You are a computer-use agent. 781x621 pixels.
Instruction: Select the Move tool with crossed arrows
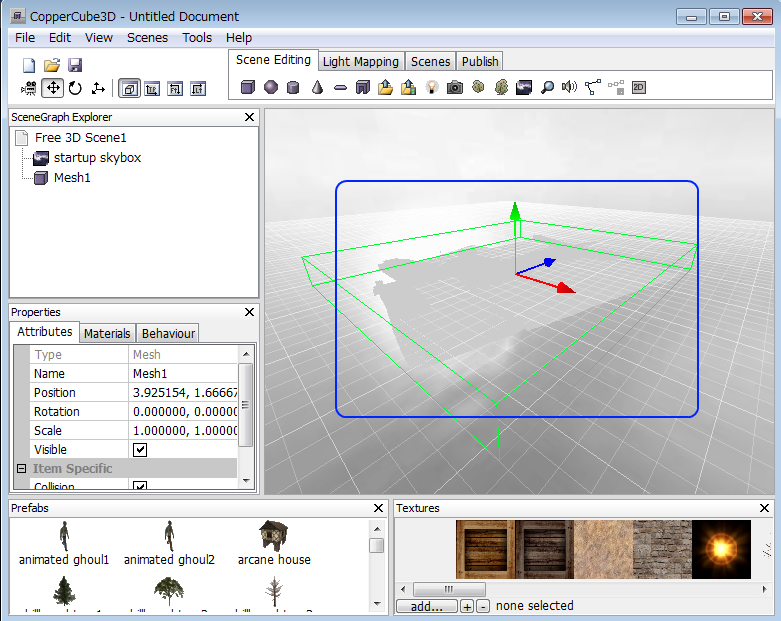tap(52, 89)
